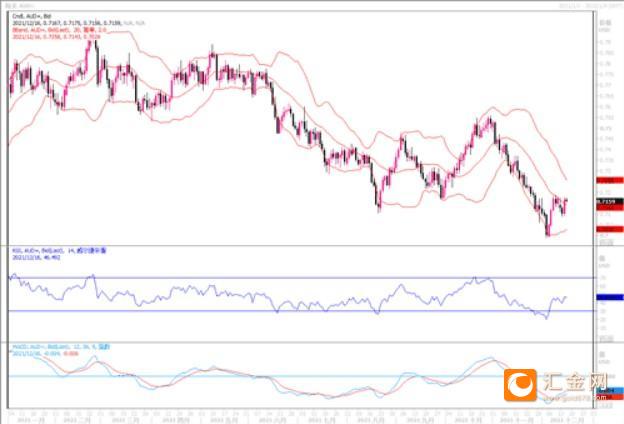Click the candlestick OHLC values line for 2021/12/16
The image size is (624, 424).
pyautogui.click(x=78, y=23)
